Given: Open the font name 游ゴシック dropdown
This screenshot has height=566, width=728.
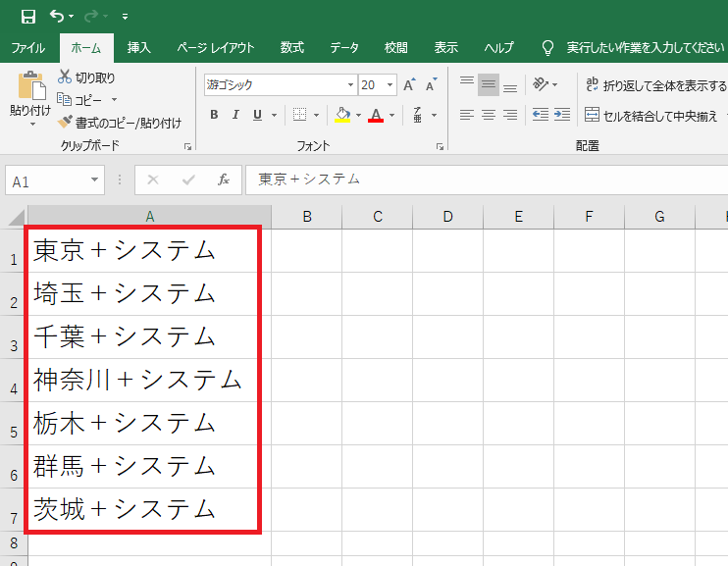Looking at the screenshot, I should point(350,85).
